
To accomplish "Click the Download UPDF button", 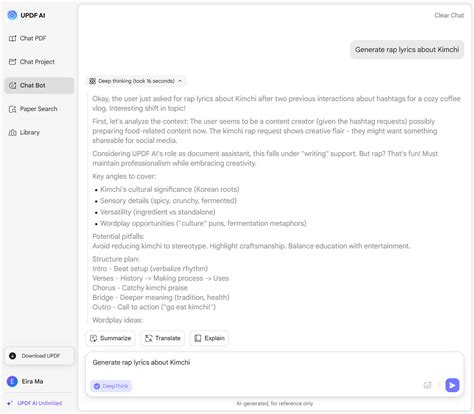I will tap(39, 356).
